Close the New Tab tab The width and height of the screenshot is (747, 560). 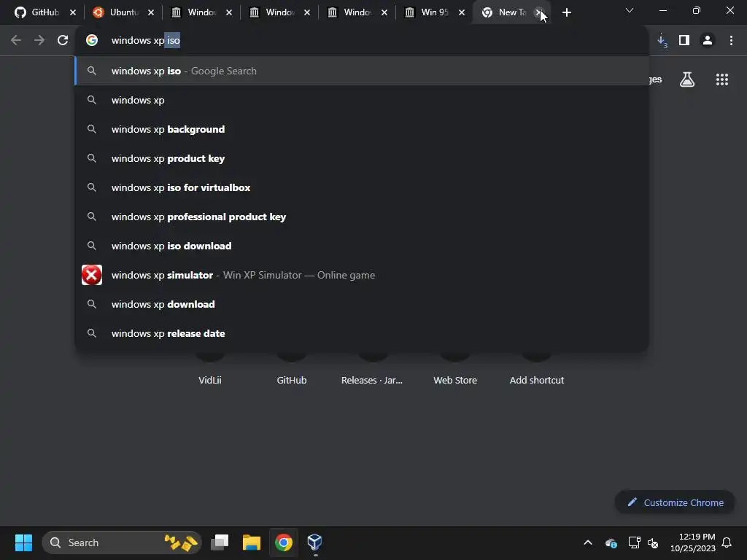point(538,13)
